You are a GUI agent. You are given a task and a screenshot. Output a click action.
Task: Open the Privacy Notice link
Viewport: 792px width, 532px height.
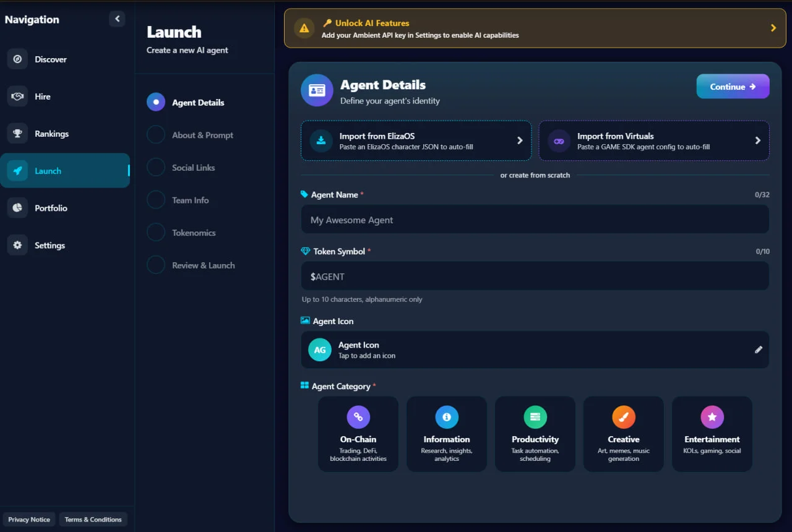29,520
